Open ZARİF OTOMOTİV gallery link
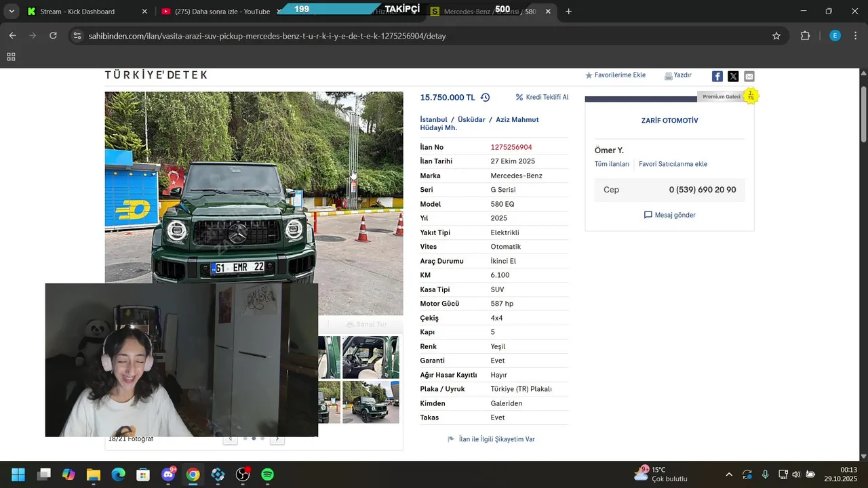868x488 pixels. point(669,121)
